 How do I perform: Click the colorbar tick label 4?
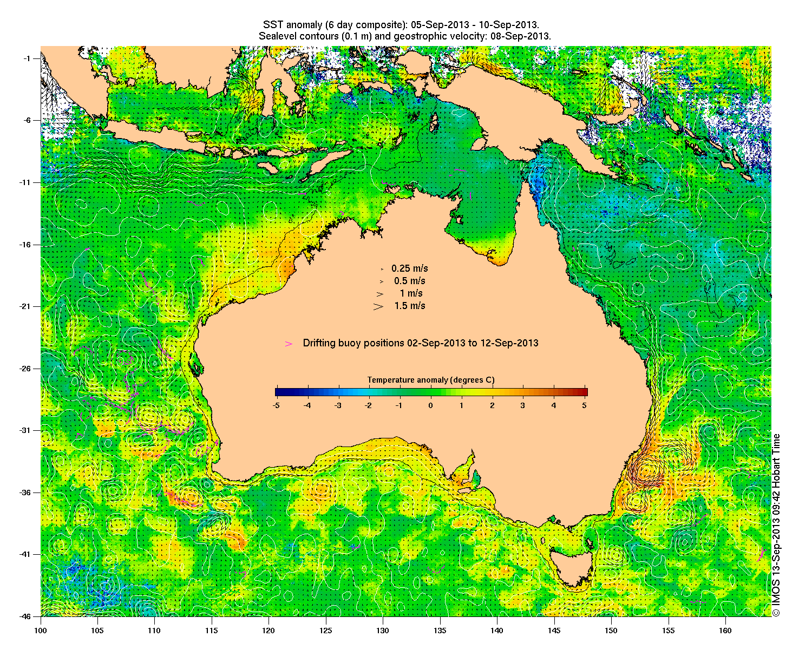[x=554, y=405]
